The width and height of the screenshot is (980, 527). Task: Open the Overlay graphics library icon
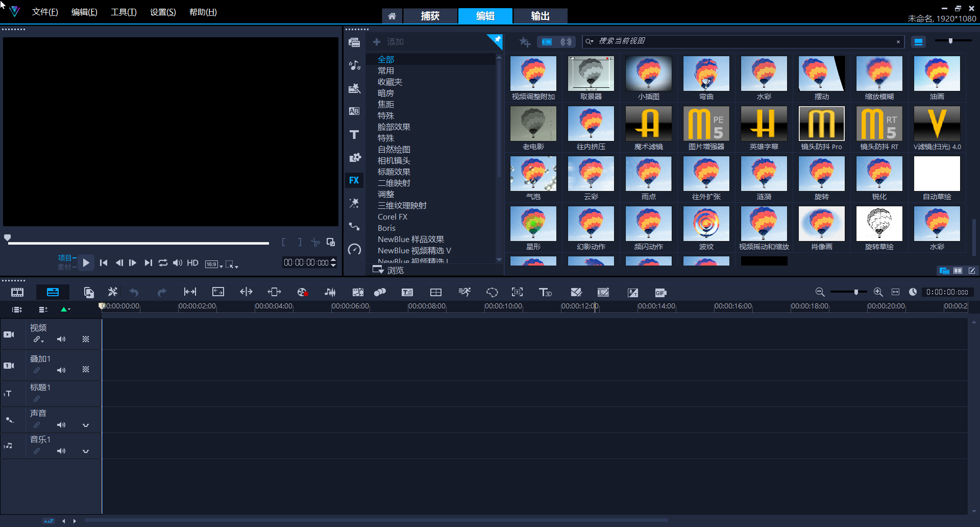click(x=354, y=157)
